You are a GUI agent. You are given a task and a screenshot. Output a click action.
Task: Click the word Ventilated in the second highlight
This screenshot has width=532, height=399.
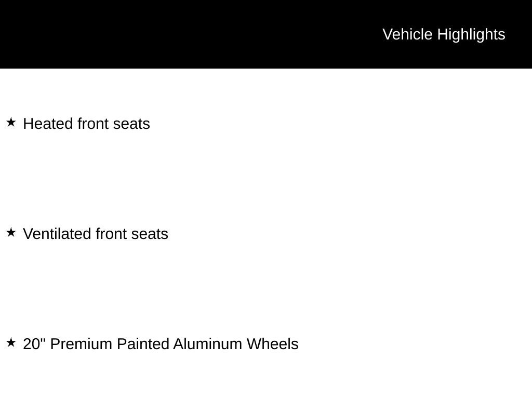click(57, 234)
